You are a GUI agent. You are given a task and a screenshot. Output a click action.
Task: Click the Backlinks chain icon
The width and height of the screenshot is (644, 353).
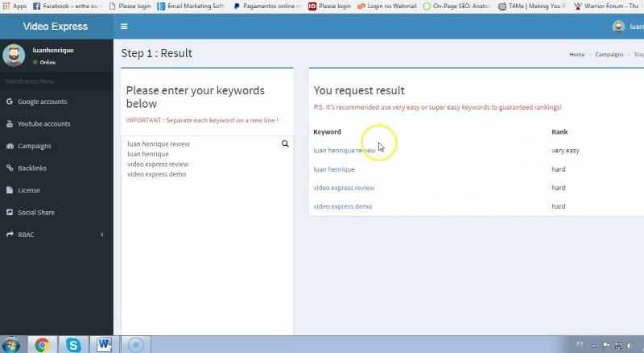point(10,168)
